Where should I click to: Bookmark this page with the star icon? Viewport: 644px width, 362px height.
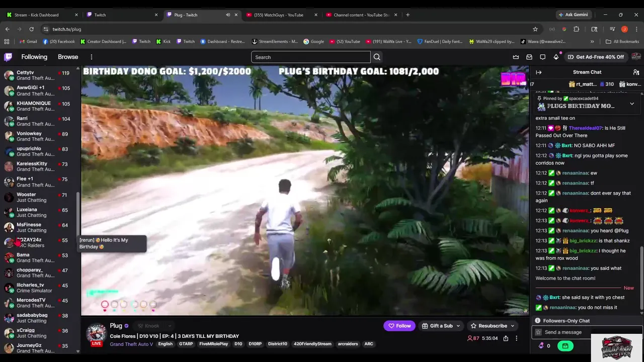535,29
